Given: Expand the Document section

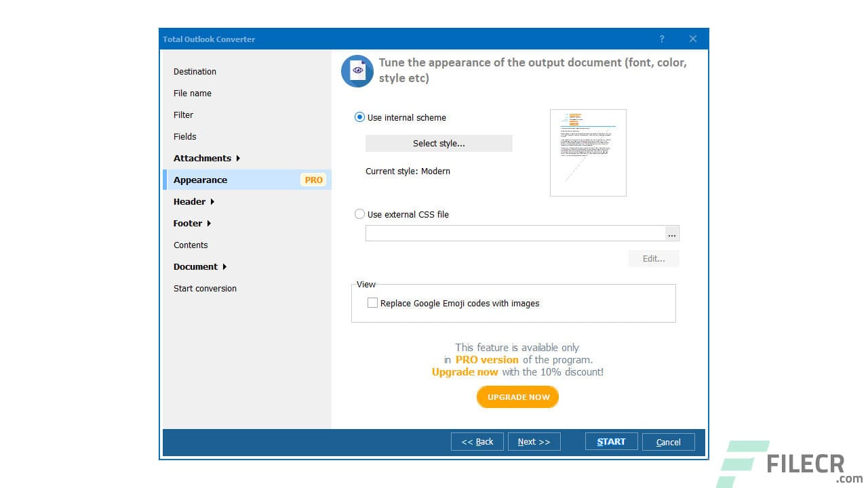Looking at the screenshot, I should [x=195, y=266].
